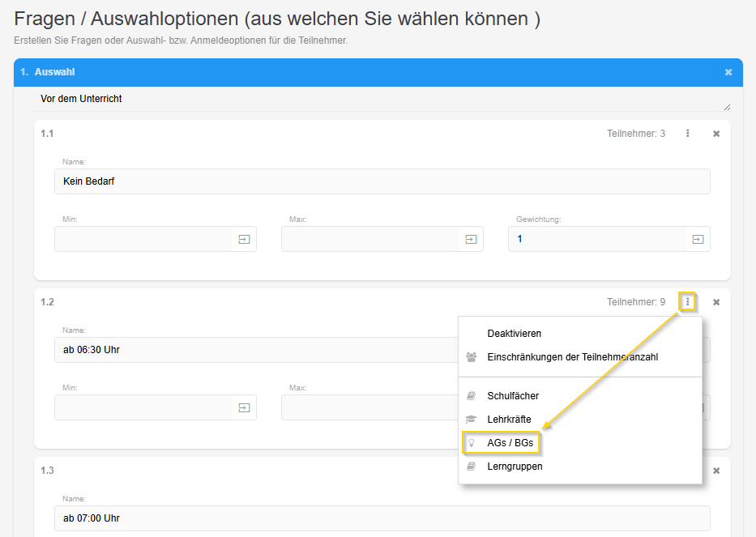Click Min field arrow icon in option 1.2
This screenshot has width=756, height=537.
pos(244,407)
